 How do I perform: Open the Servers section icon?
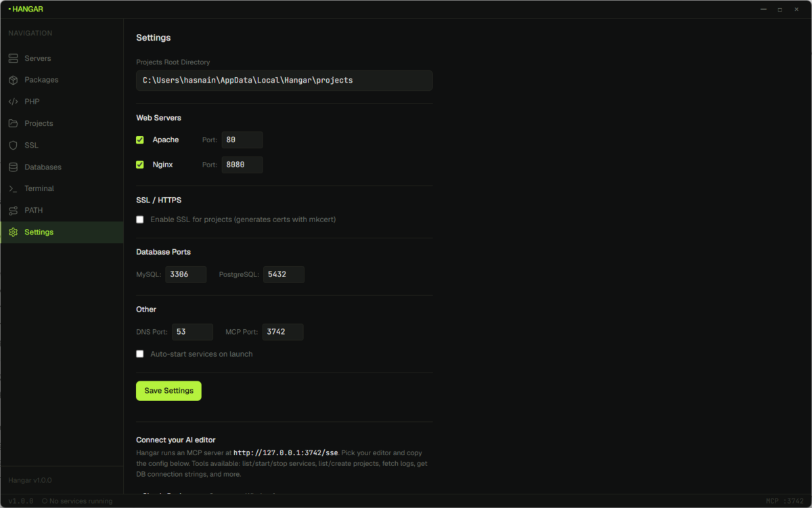point(13,58)
